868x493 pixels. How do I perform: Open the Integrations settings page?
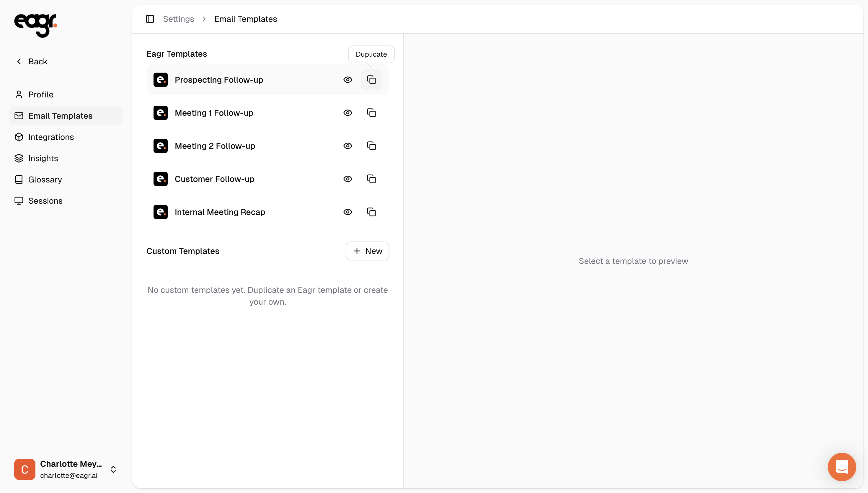[x=51, y=137]
